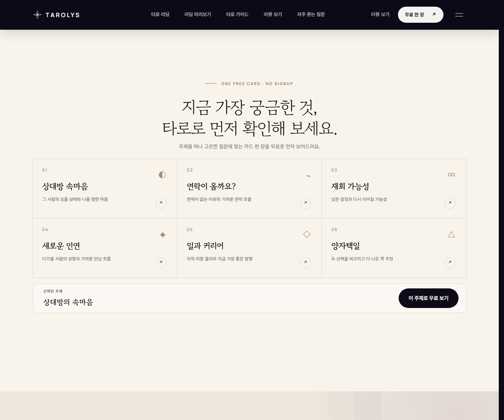The width and height of the screenshot is (504, 420).
Task: Click the description 두 선택을 비교하고 더 나은 쪽 추천
Action: coord(362,259)
